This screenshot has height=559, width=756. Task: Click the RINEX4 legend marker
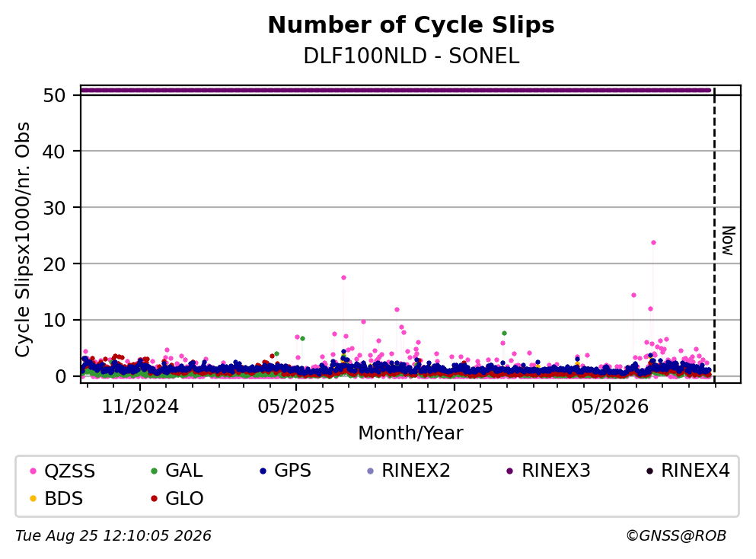pyautogui.click(x=649, y=471)
